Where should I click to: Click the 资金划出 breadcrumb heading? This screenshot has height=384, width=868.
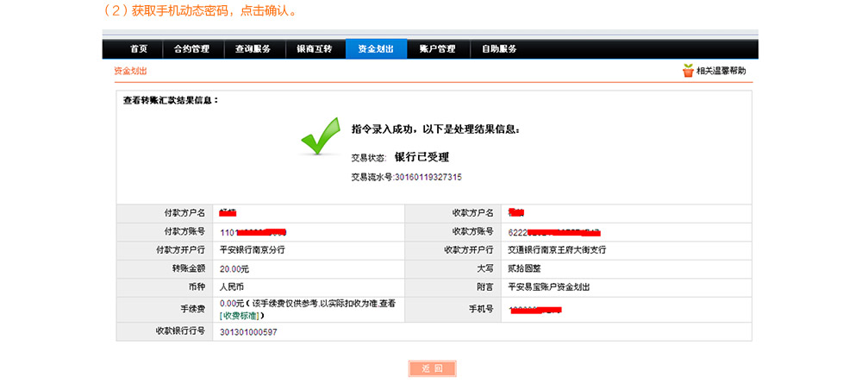(131, 72)
